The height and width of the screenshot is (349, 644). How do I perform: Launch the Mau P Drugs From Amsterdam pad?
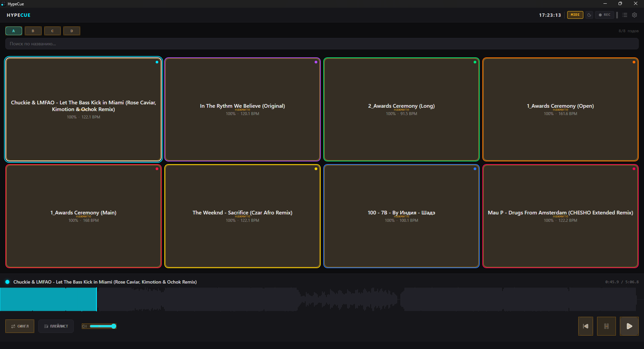pyautogui.click(x=560, y=216)
